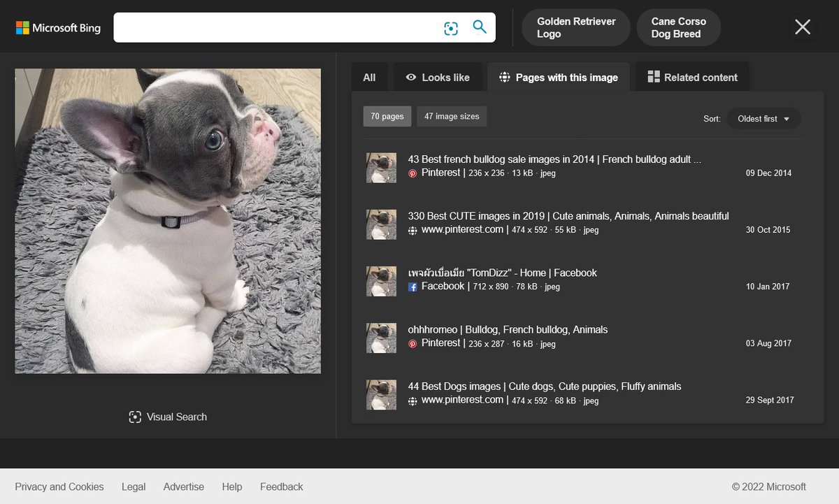Open the Oldest first sort dropdown
Screen dimensions: 839x504
click(764, 119)
